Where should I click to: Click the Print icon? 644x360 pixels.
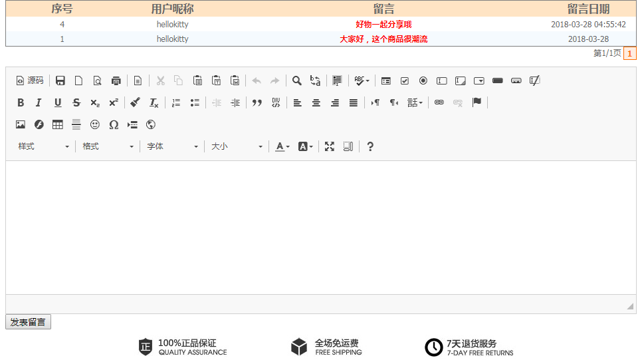click(x=116, y=81)
